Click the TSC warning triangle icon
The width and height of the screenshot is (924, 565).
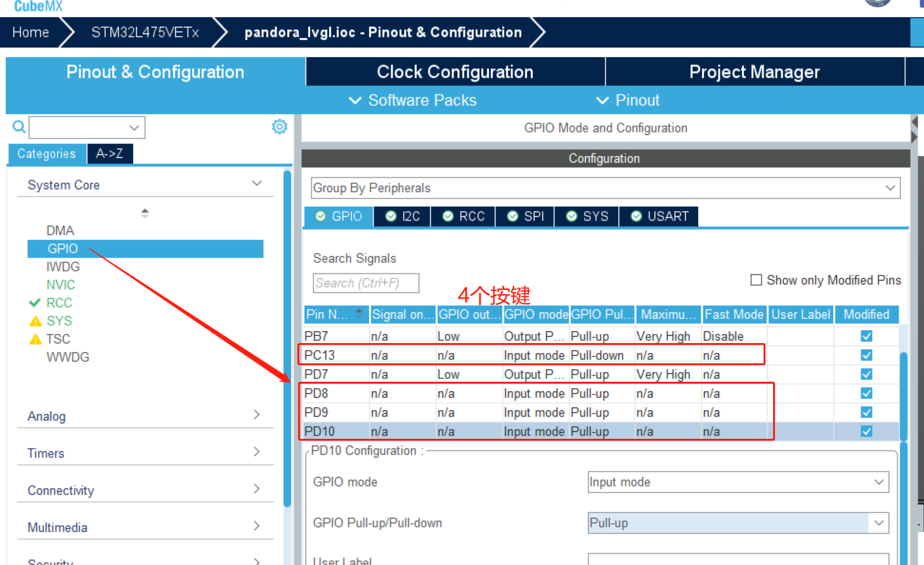36,339
